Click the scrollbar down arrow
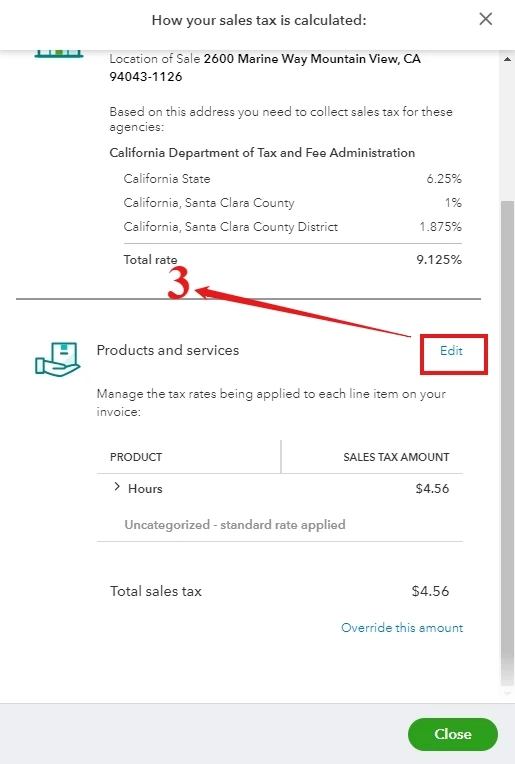The width and height of the screenshot is (515, 764). [x=507, y=693]
